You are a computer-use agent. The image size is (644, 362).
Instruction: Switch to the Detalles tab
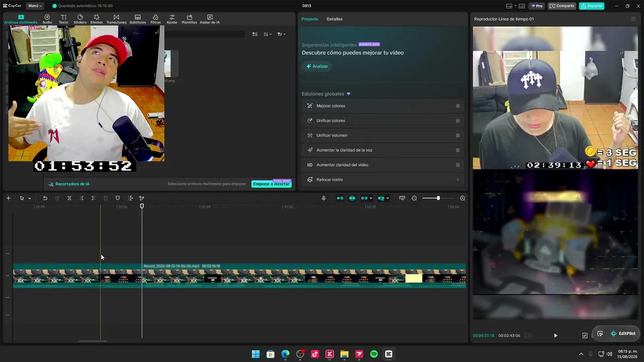pyautogui.click(x=335, y=19)
